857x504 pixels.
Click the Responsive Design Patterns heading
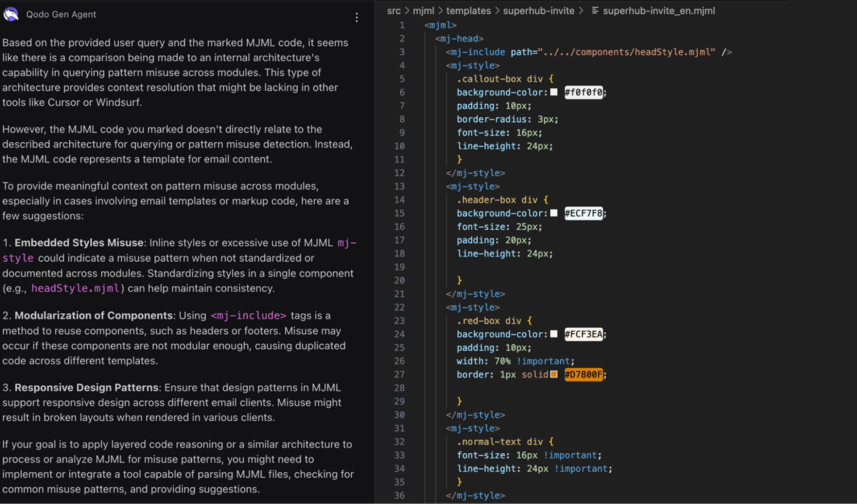pos(87,388)
